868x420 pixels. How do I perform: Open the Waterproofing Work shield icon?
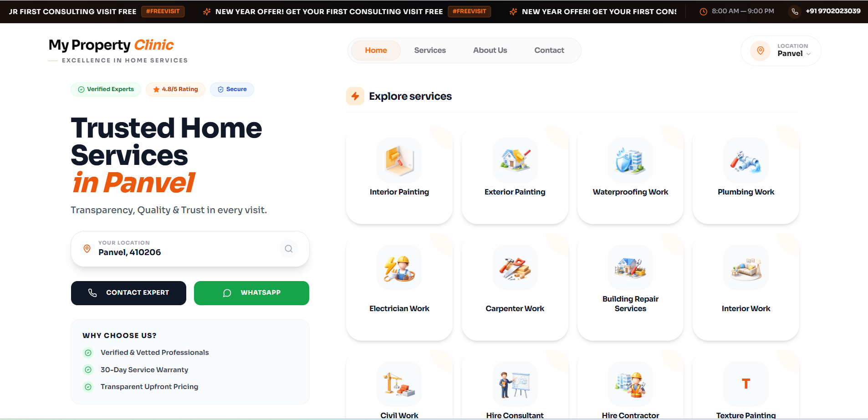630,160
